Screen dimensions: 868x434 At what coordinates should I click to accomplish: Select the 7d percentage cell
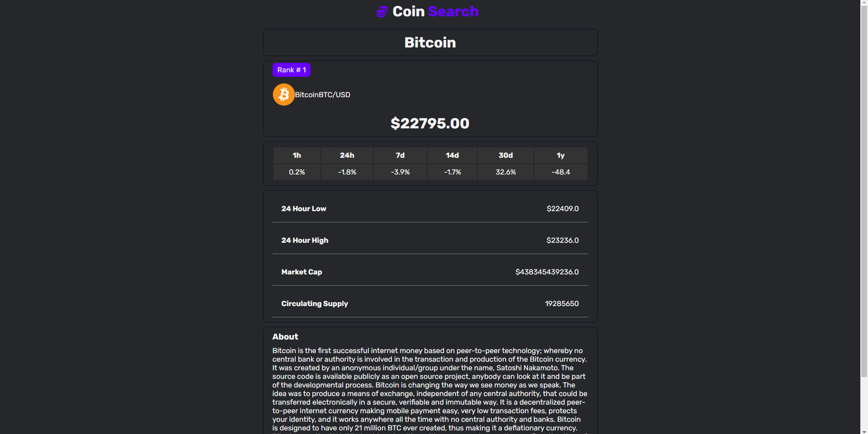[400, 172]
